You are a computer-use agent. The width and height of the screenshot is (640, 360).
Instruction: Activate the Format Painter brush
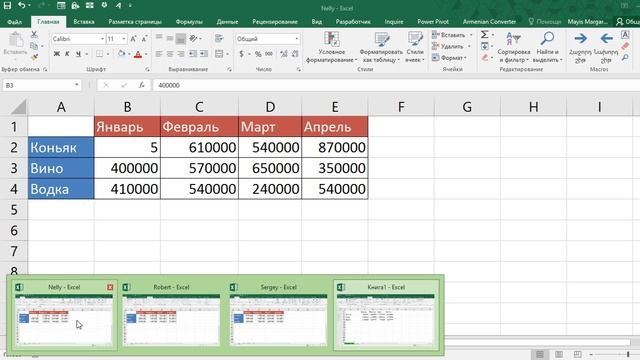[34, 57]
